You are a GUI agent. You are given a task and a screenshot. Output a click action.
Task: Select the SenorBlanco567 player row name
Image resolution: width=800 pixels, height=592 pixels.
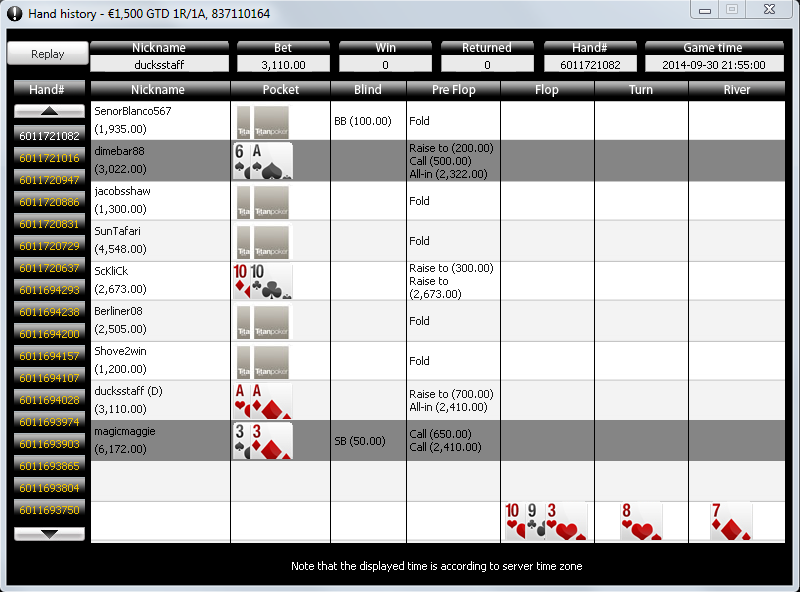pos(133,111)
